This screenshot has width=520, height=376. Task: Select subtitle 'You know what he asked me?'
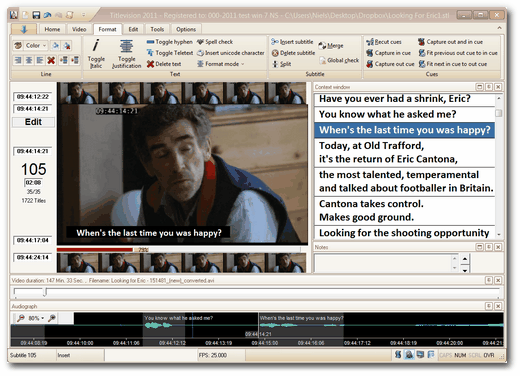(x=404, y=114)
